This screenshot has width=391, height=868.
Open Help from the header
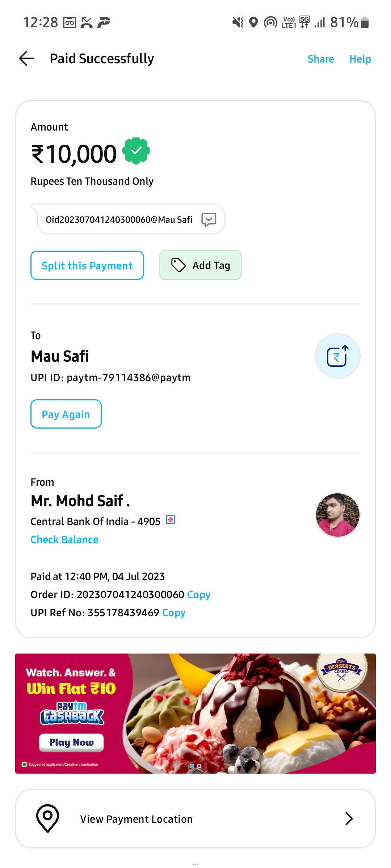click(360, 59)
